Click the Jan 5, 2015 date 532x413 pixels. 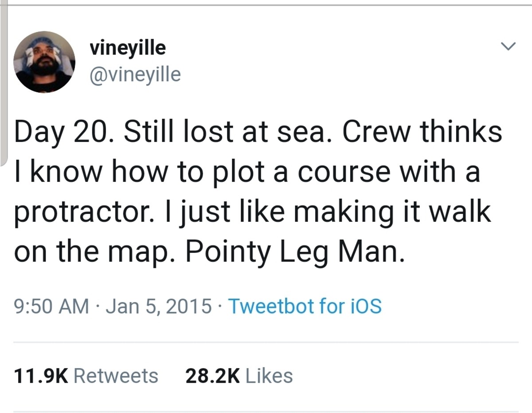(158, 306)
